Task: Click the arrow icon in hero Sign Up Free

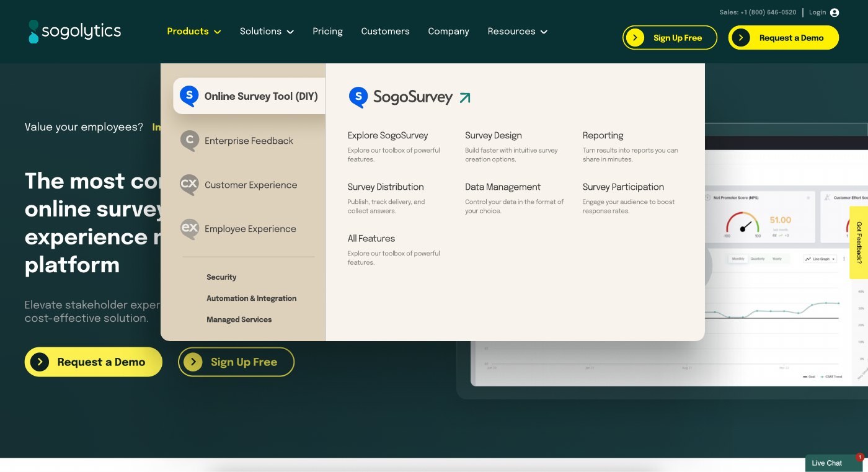Action: (193, 362)
